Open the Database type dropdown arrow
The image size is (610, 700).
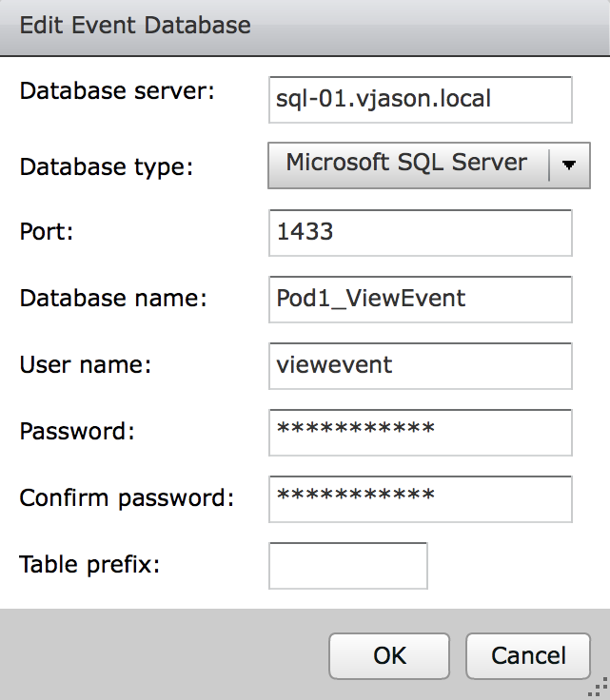pos(569,165)
